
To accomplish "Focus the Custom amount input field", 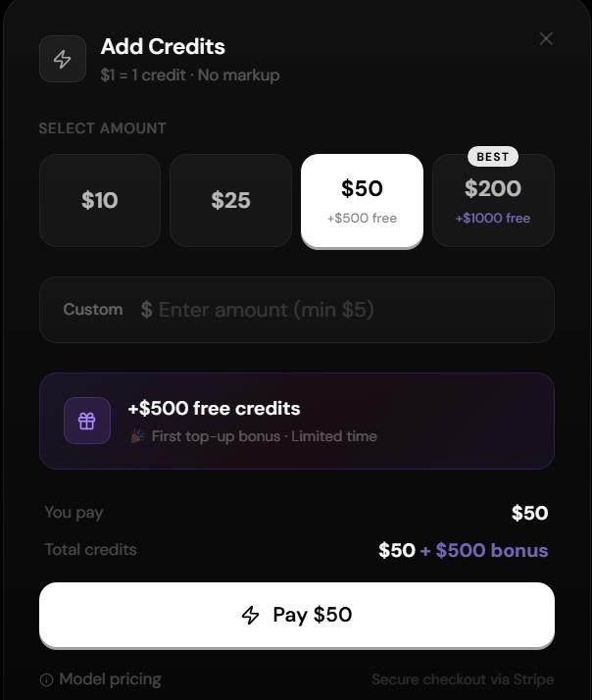I will click(x=297, y=310).
